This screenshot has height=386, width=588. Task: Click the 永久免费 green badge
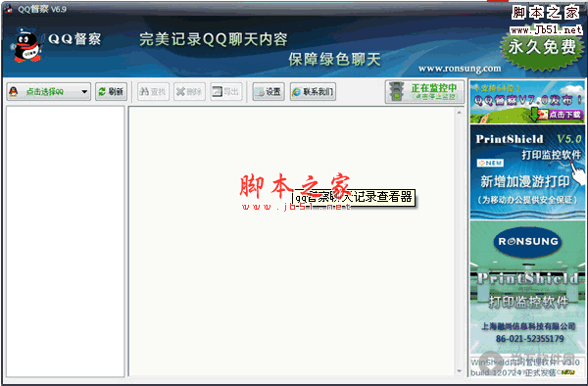pos(542,48)
